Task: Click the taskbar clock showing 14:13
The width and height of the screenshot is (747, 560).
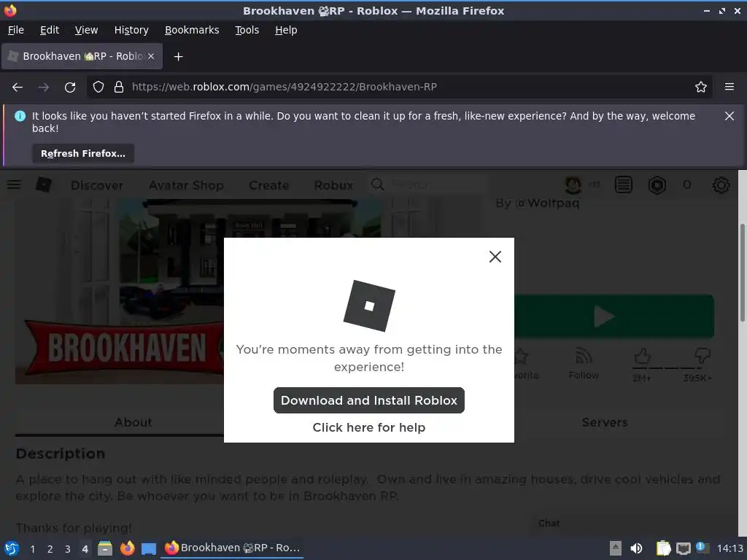Action: click(729, 548)
